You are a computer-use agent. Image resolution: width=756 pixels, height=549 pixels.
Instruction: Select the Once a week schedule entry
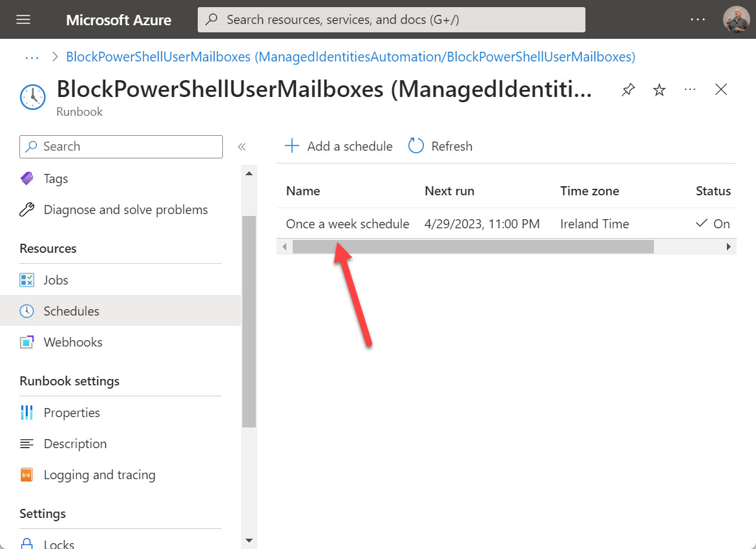coord(348,223)
